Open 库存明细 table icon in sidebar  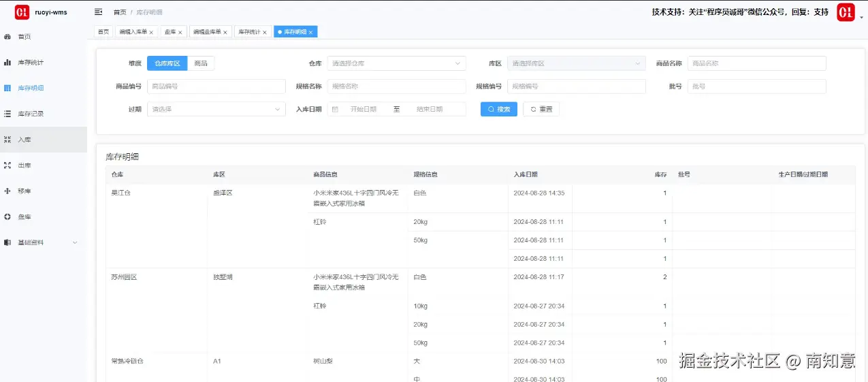(x=7, y=88)
